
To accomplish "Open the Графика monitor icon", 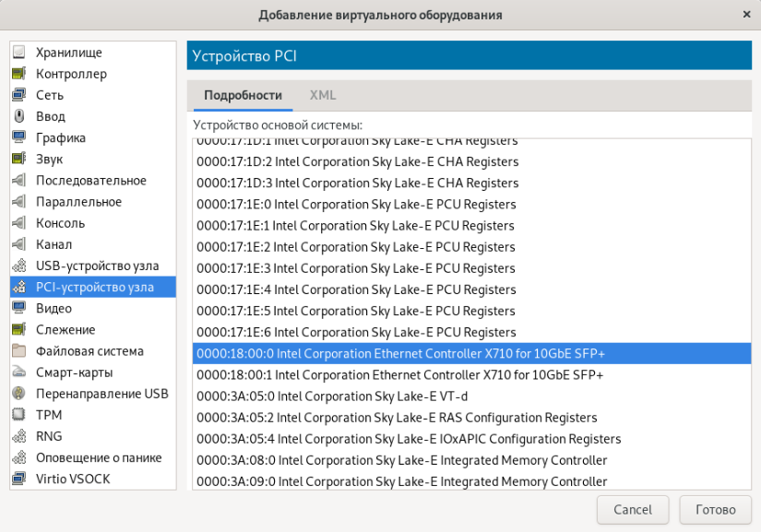I will coord(18,137).
